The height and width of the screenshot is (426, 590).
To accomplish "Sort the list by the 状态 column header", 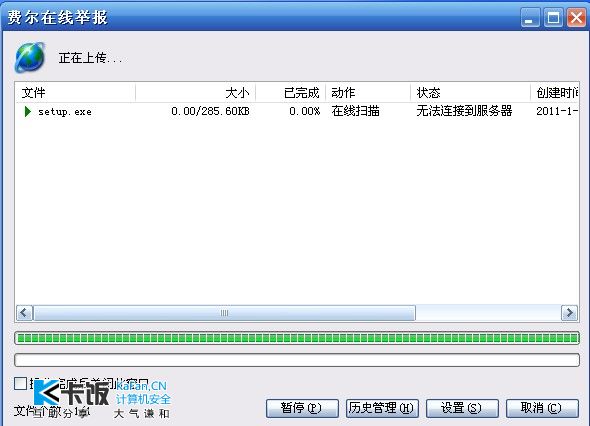I will [470, 93].
